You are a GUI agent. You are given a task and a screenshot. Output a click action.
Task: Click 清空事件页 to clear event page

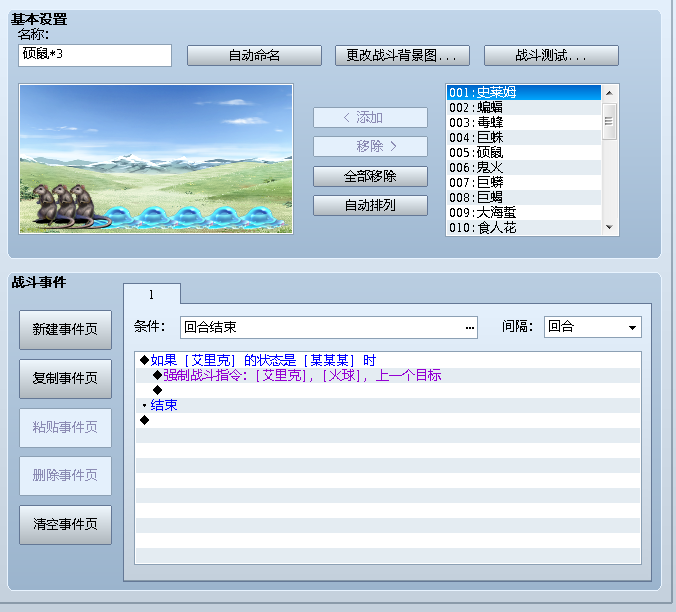66,525
